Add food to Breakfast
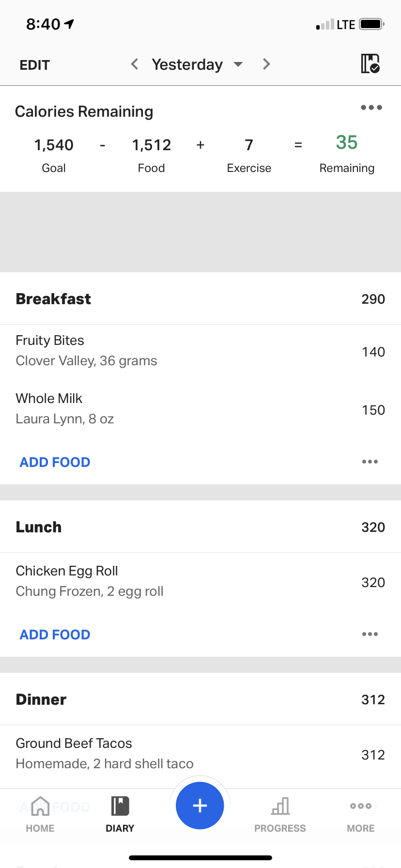The height and width of the screenshot is (868, 401). pos(55,462)
